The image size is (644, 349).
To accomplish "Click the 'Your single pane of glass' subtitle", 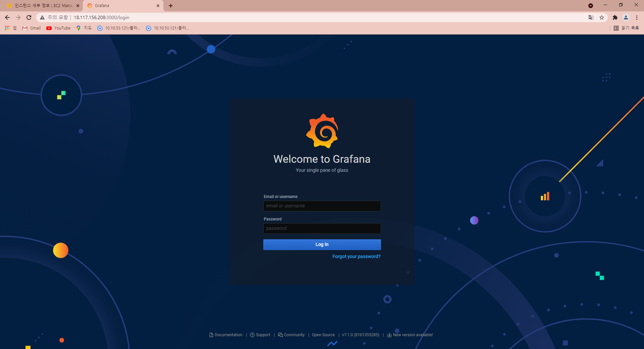I will [x=322, y=170].
